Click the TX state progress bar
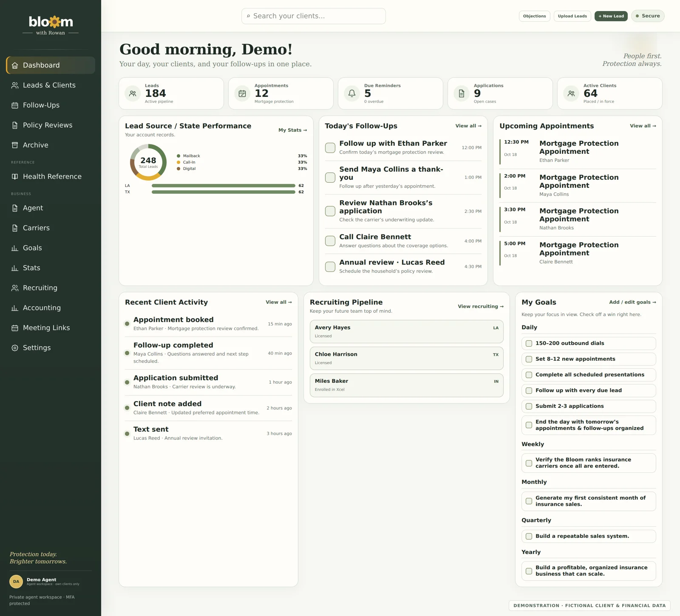The width and height of the screenshot is (680, 616). click(223, 192)
